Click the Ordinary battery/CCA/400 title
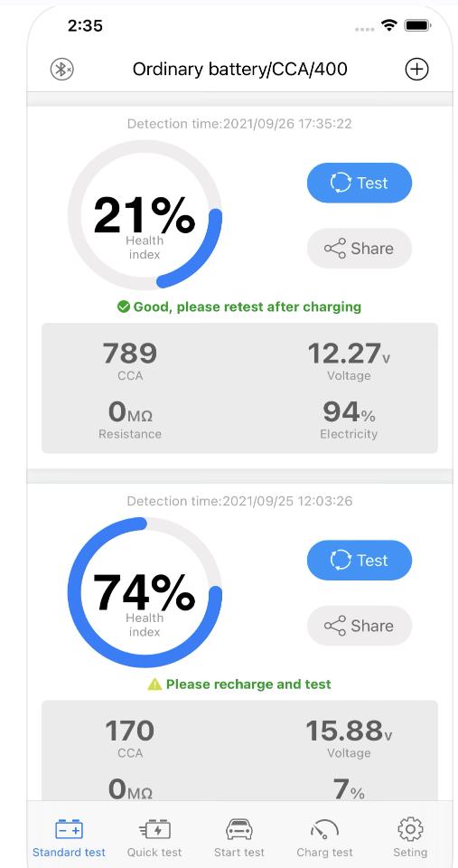458x868 pixels. (240, 70)
